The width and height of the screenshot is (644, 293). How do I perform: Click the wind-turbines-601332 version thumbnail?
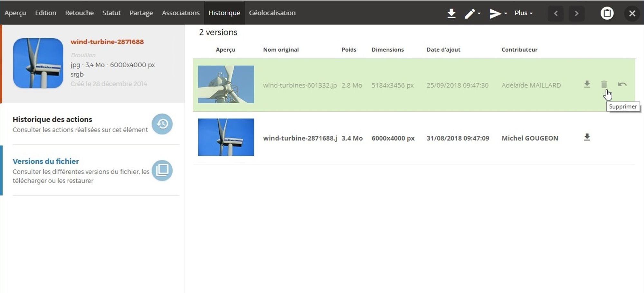226,84
